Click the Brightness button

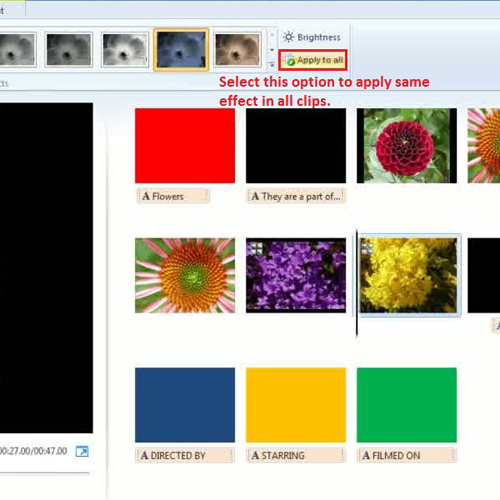coord(312,37)
